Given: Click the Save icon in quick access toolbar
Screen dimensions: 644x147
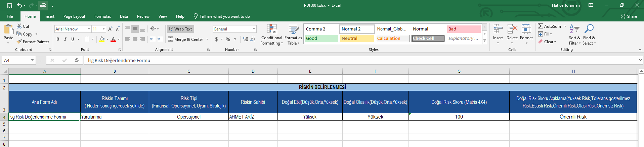Looking at the screenshot, I should click(10, 5).
